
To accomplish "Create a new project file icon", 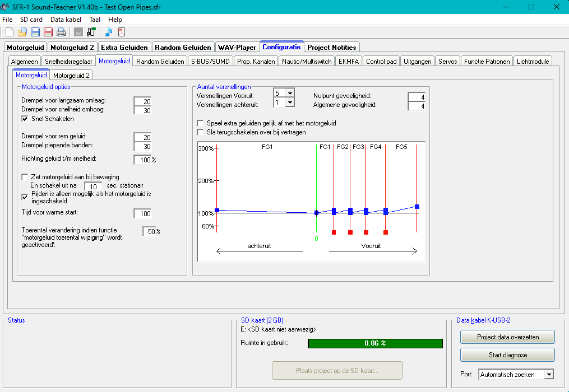I will (10, 32).
